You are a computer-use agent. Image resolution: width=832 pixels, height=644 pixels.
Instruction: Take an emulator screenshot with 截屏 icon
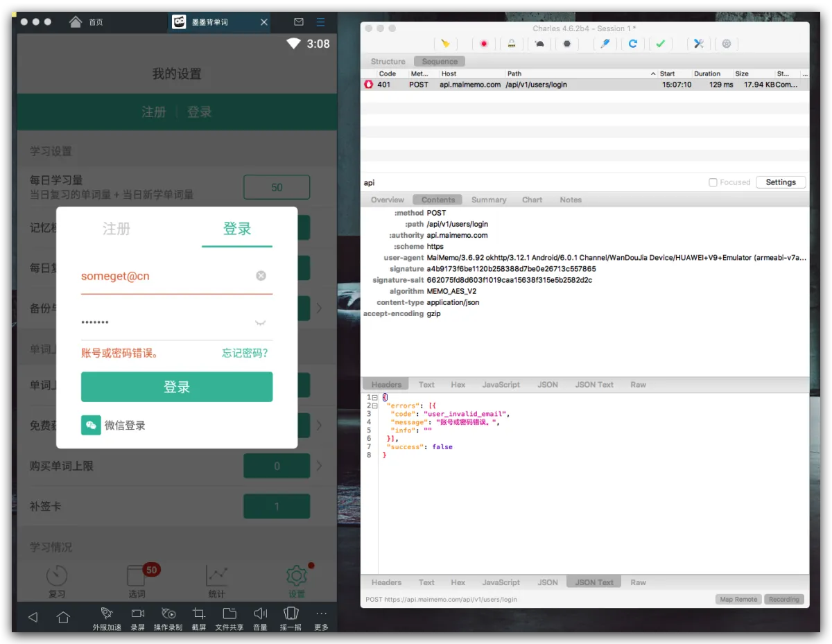(x=199, y=618)
